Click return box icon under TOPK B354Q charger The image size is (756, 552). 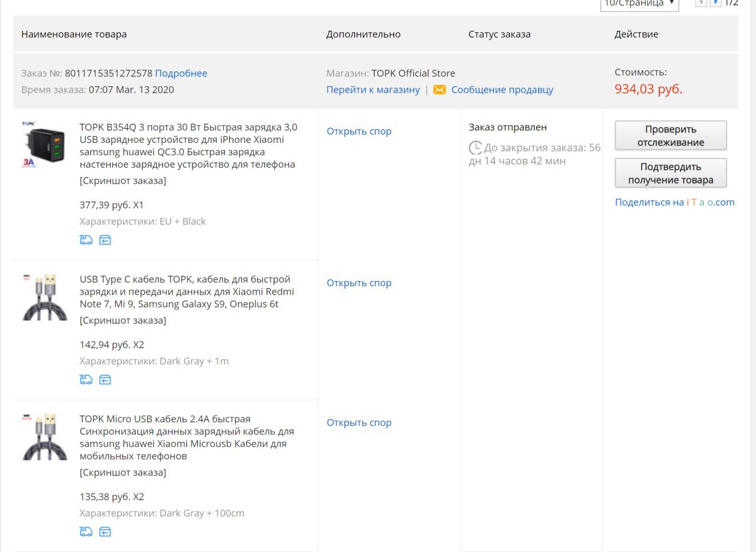pos(105,240)
